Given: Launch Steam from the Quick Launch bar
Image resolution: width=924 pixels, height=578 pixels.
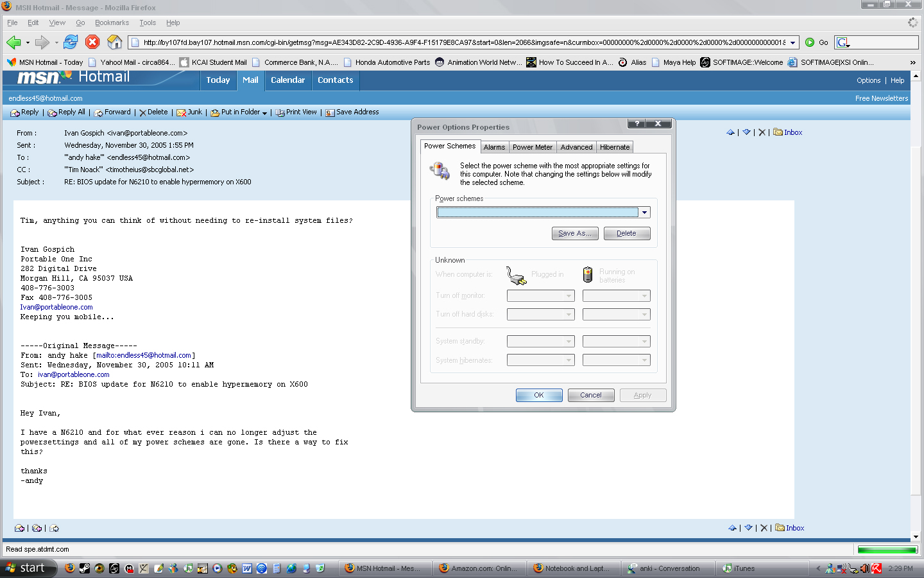Looking at the screenshot, I should point(85,568).
